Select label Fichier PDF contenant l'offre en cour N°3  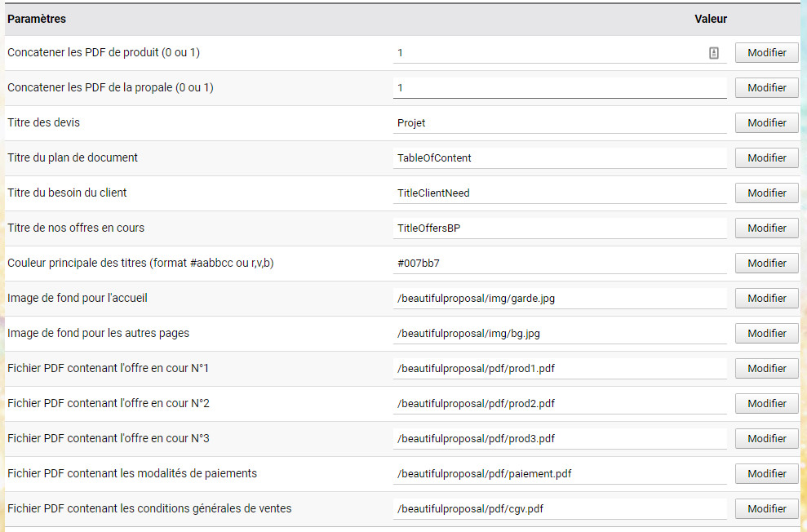pos(108,438)
